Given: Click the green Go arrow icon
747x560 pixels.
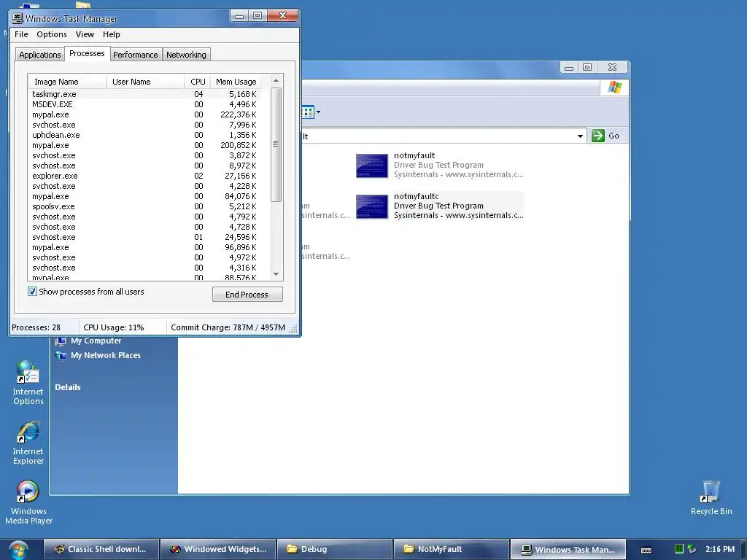Looking at the screenshot, I should [598, 136].
